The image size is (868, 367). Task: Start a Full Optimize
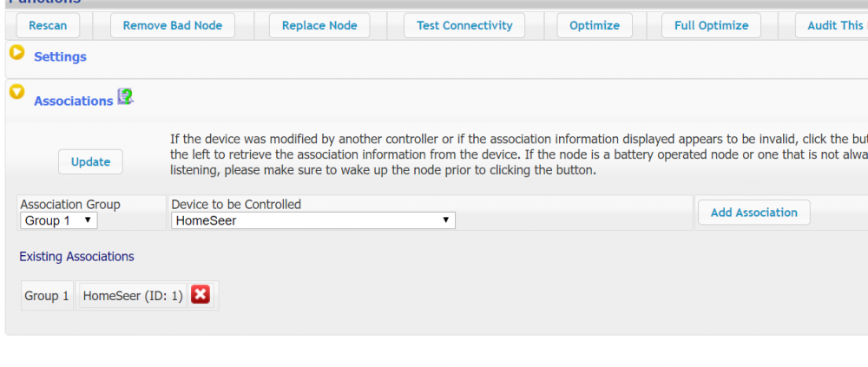click(x=711, y=25)
